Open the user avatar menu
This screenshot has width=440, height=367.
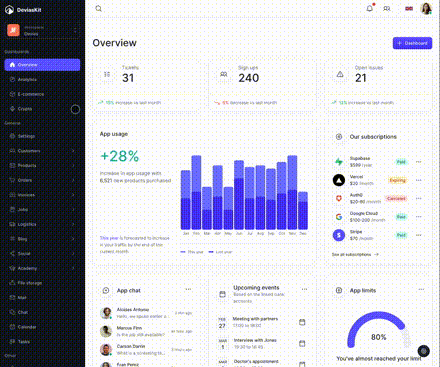point(426,8)
